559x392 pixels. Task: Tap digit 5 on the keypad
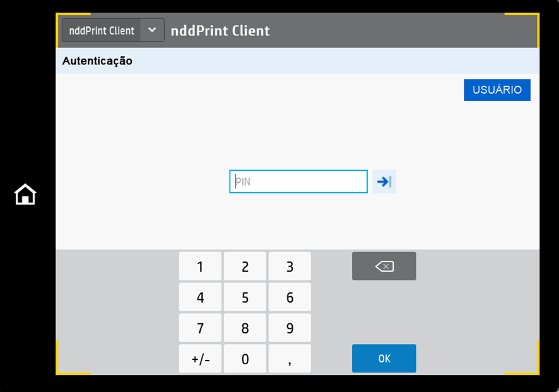point(245,297)
